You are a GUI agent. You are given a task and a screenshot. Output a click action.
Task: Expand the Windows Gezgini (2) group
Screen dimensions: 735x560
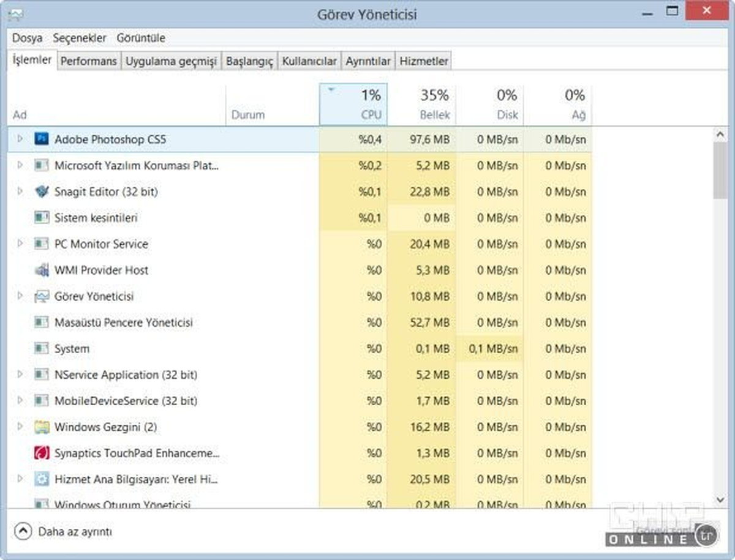click(x=20, y=427)
